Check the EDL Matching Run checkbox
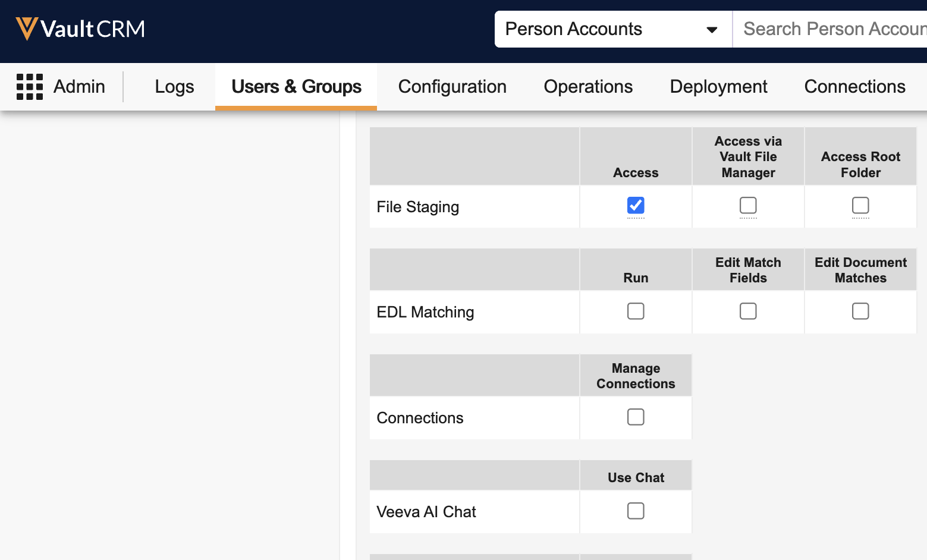This screenshot has height=560, width=927. point(636,312)
